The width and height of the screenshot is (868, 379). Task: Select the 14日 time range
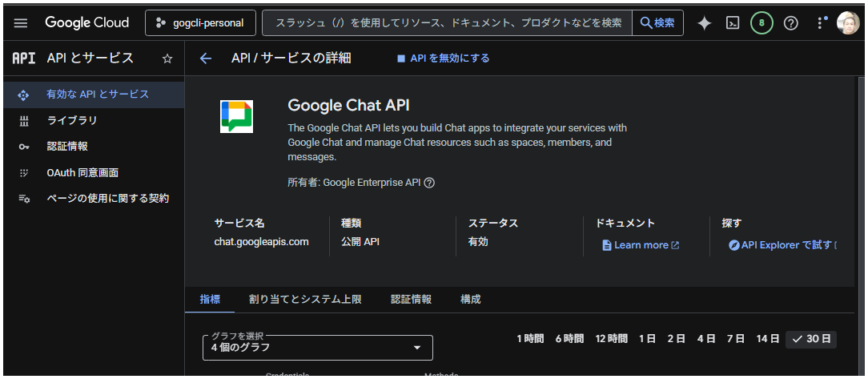(x=768, y=339)
